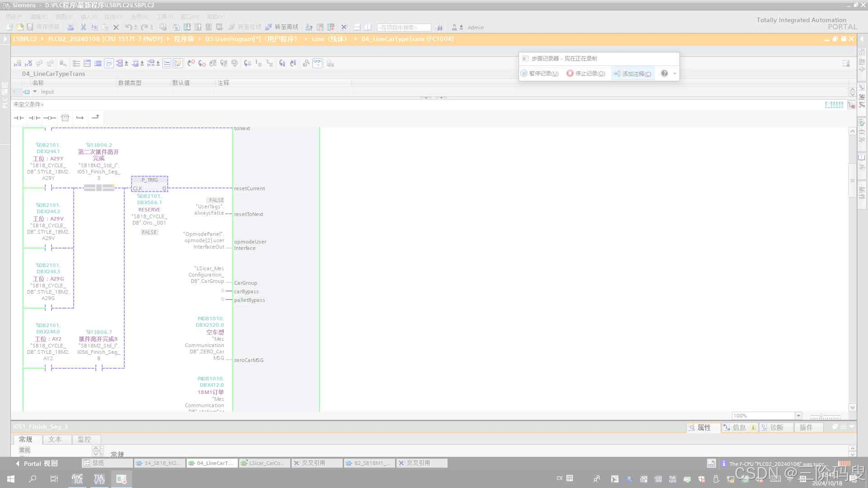The image size is (868, 488).
Task: Switch to the 文本 tab
Action: (x=55, y=439)
